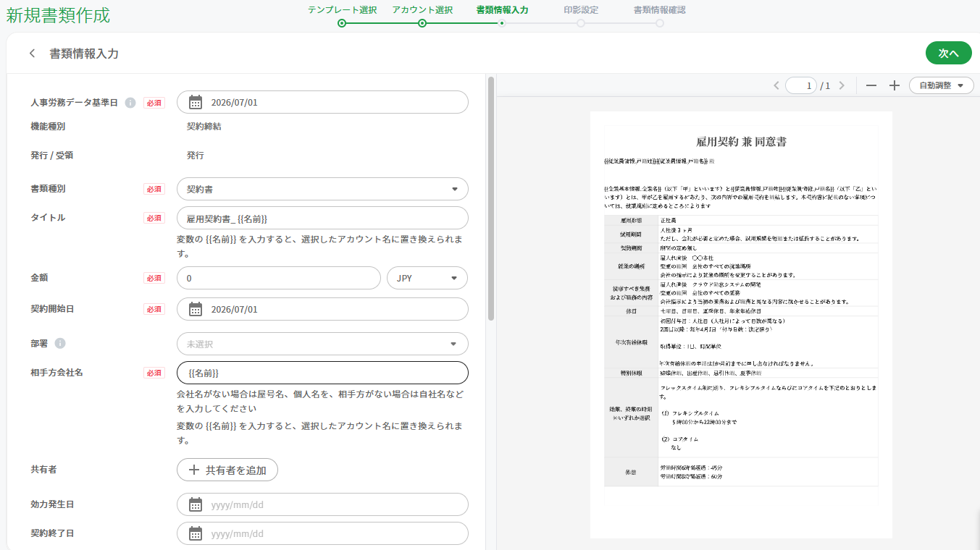
Task: Go to previous preview page arrow
Action: (776, 85)
